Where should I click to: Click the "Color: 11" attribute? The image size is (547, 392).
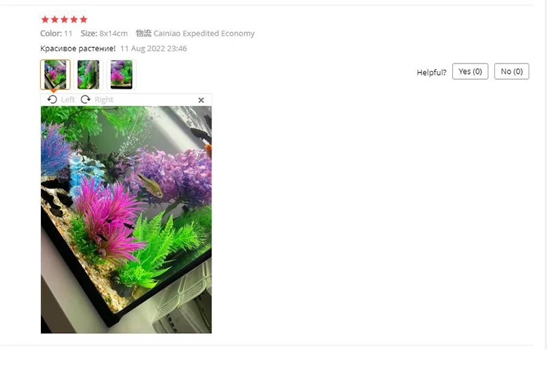pyautogui.click(x=56, y=33)
